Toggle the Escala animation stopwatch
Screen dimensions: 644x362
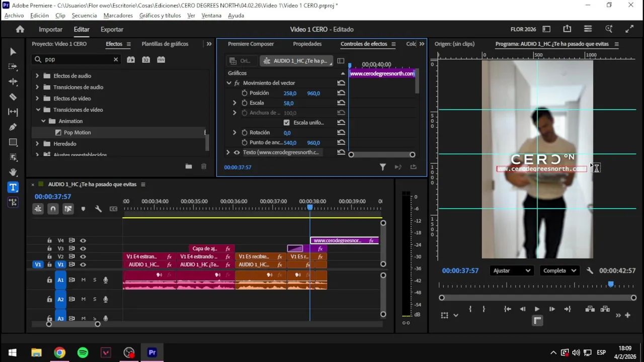(x=245, y=103)
